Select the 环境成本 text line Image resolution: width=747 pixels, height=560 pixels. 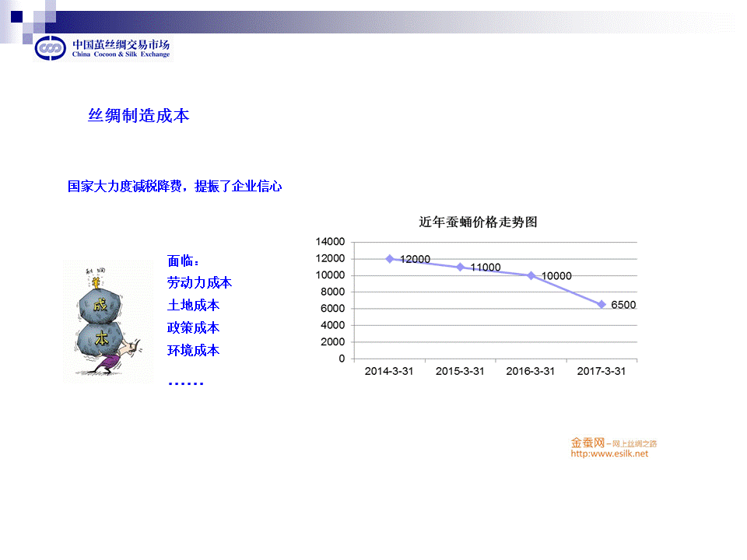click(193, 350)
